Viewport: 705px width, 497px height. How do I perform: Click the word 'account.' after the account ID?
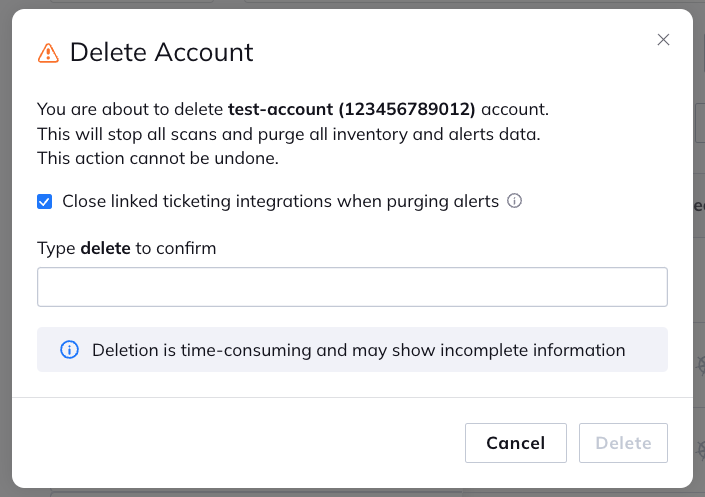pyautogui.click(x=515, y=109)
